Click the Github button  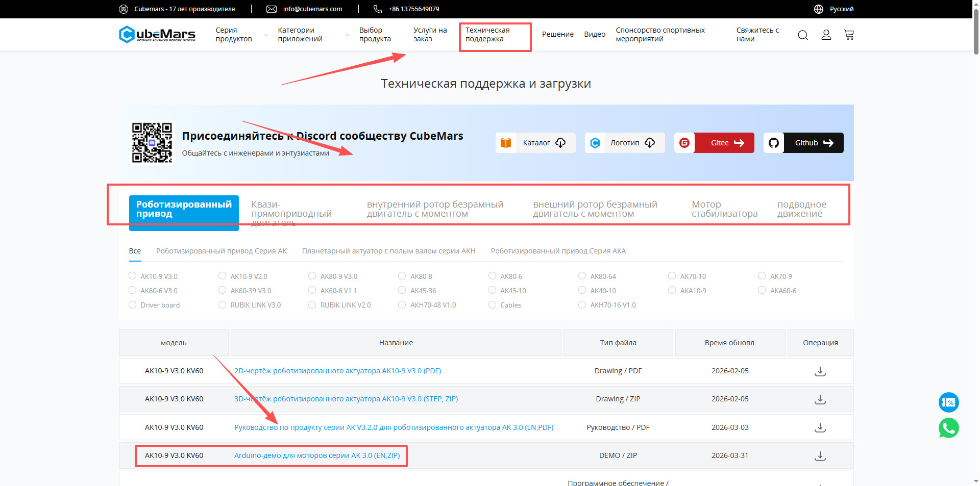804,143
